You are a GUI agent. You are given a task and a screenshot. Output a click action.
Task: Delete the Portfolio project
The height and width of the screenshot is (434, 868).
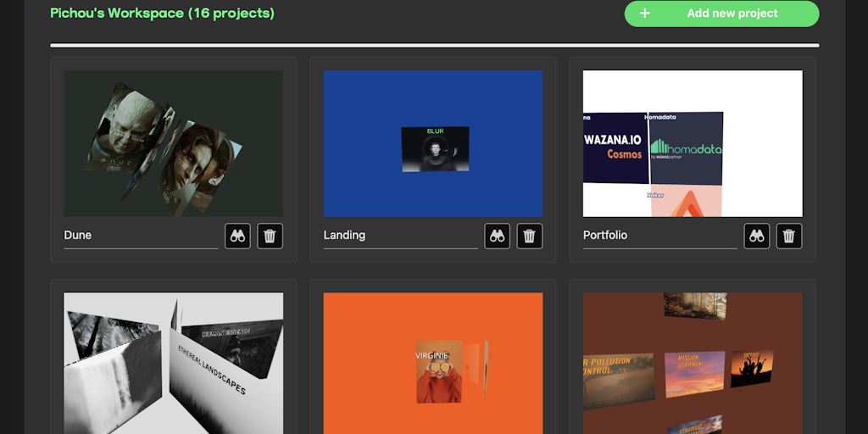pyautogui.click(x=789, y=236)
